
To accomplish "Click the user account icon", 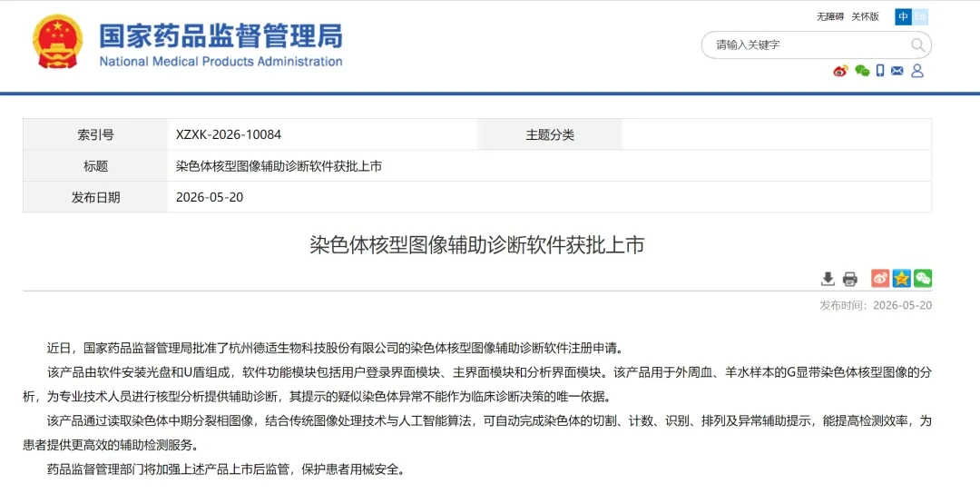I will [916, 71].
